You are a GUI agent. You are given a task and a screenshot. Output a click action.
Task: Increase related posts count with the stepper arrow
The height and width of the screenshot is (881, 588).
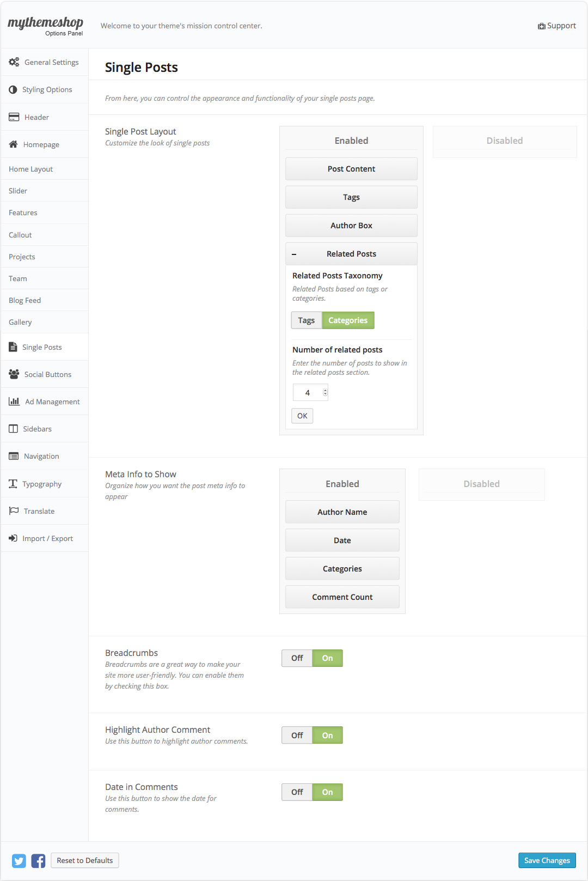coord(324,390)
